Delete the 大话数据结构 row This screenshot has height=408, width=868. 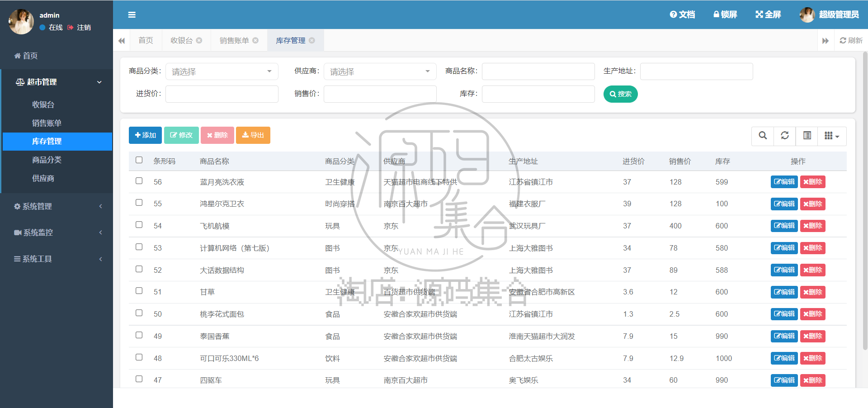coord(813,270)
